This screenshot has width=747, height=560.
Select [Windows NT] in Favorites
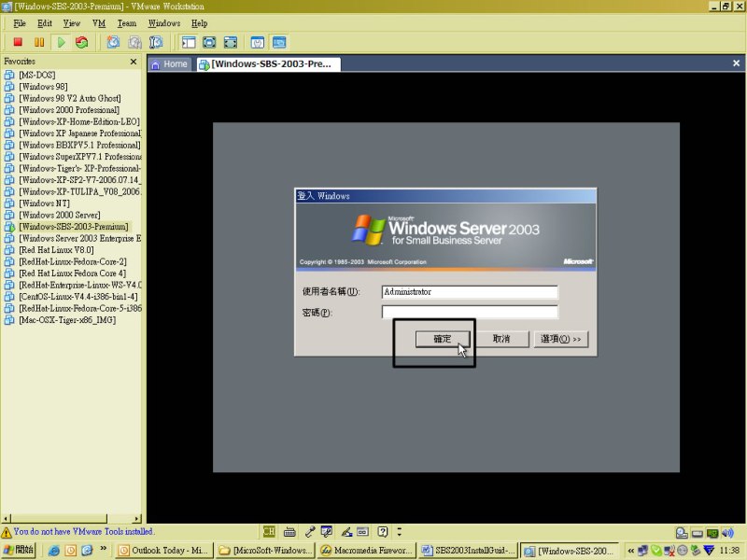tap(44, 203)
